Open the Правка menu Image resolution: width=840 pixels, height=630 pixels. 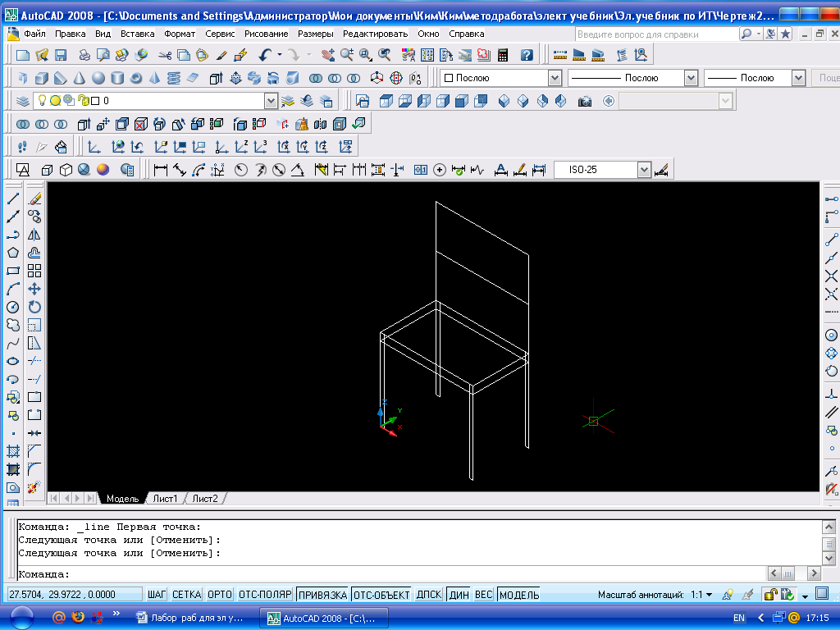pyautogui.click(x=71, y=34)
